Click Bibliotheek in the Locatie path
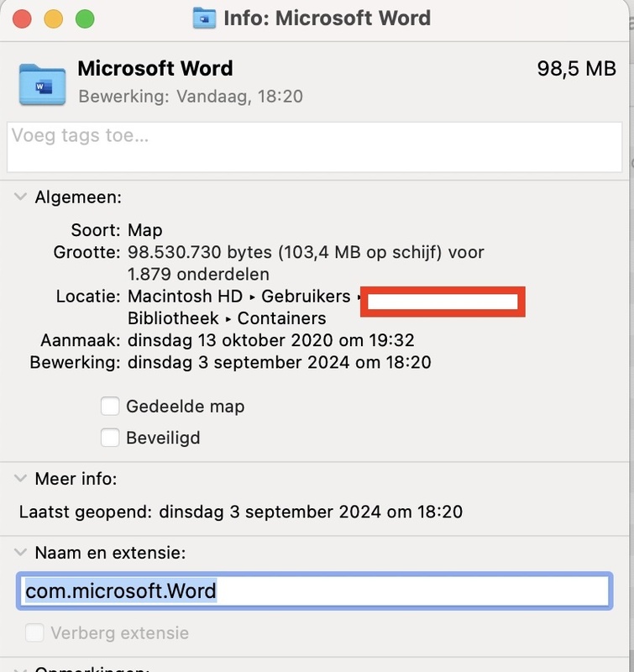Viewport: 634px width, 672px height. (173, 318)
